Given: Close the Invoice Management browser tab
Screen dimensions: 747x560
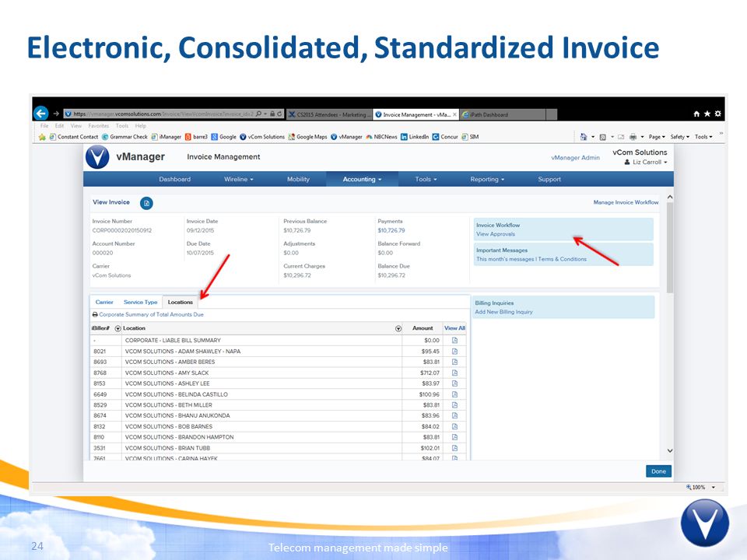Looking at the screenshot, I should 454,115.
